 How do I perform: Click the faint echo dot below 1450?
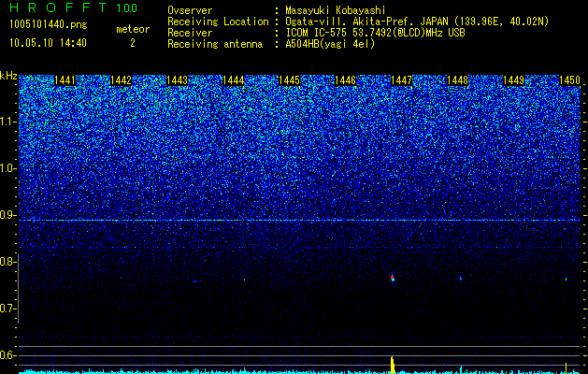[x=566, y=279]
